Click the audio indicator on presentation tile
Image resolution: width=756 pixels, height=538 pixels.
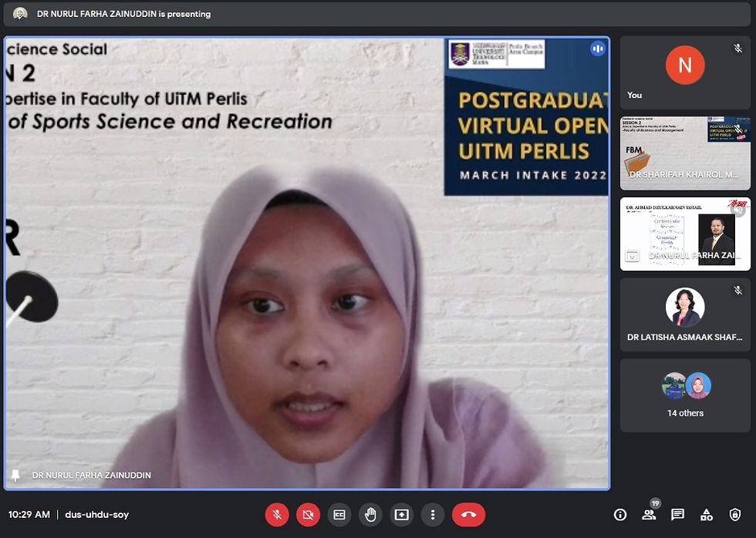tap(597, 49)
